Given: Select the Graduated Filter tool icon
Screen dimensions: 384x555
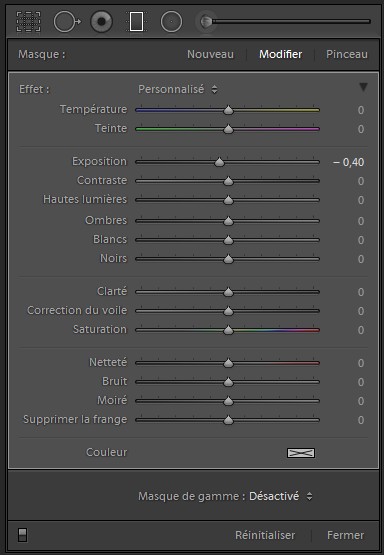Looking at the screenshot, I should [x=137, y=22].
